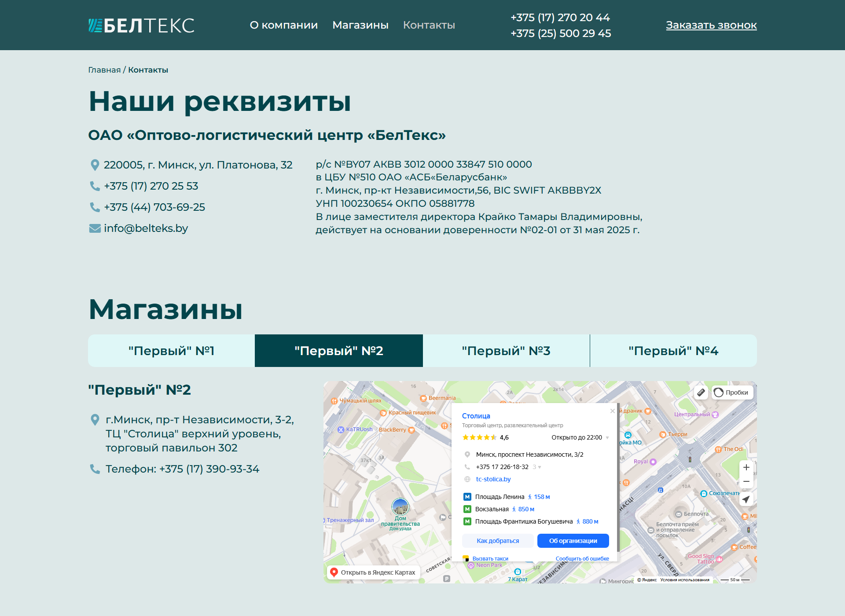Screen dimensions: 845x616
Task: Call header phone +375 (25) 500 29 45
Action: click(561, 33)
